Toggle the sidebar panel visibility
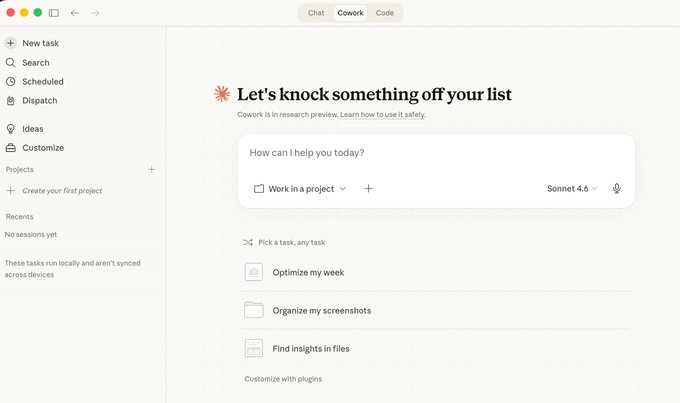The width and height of the screenshot is (680, 403). [53, 13]
